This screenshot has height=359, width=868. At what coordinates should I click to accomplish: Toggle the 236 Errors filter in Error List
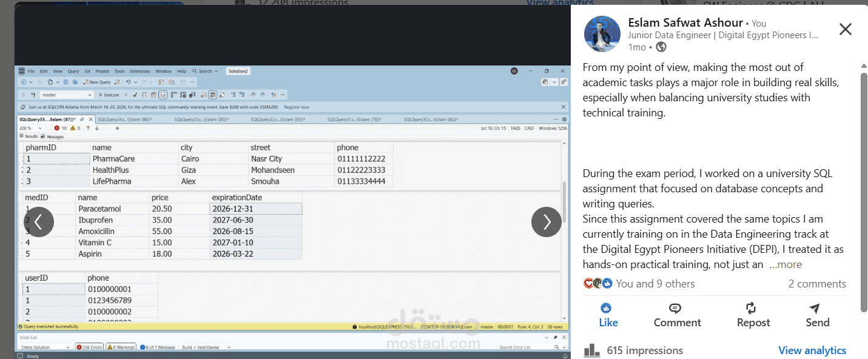(x=89, y=347)
